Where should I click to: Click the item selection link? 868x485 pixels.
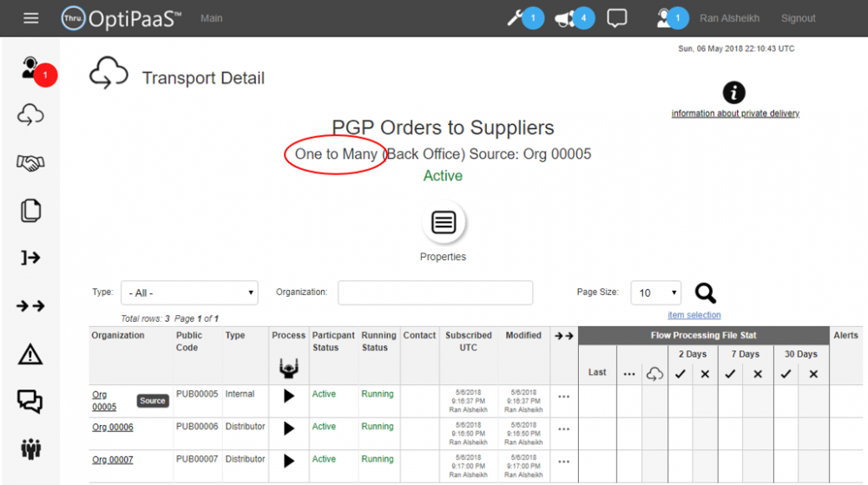coord(694,315)
